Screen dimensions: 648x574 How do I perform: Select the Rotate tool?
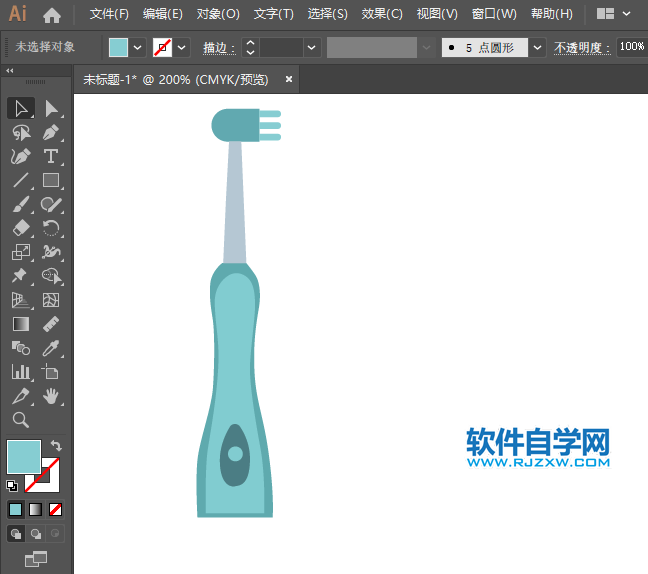[51, 228]
